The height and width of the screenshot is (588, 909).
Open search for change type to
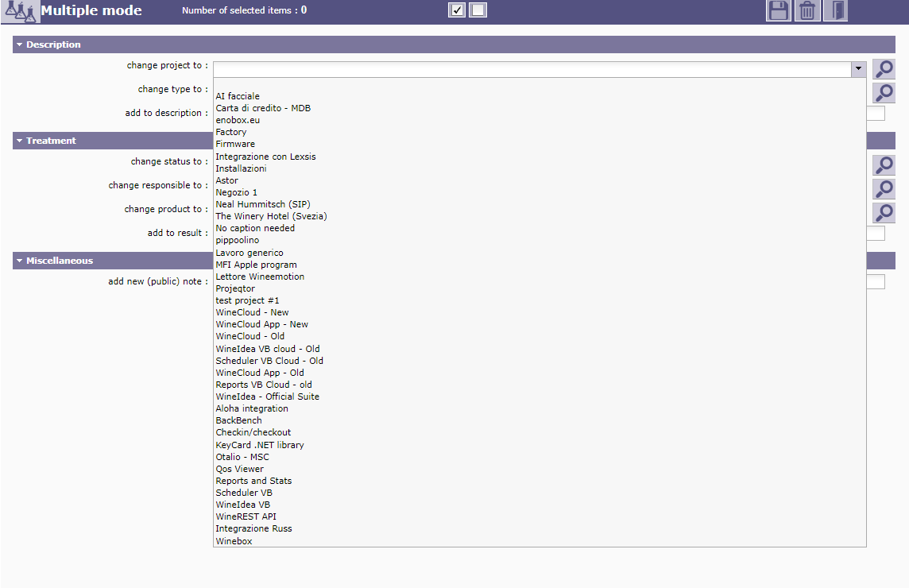tap(884, 93)
